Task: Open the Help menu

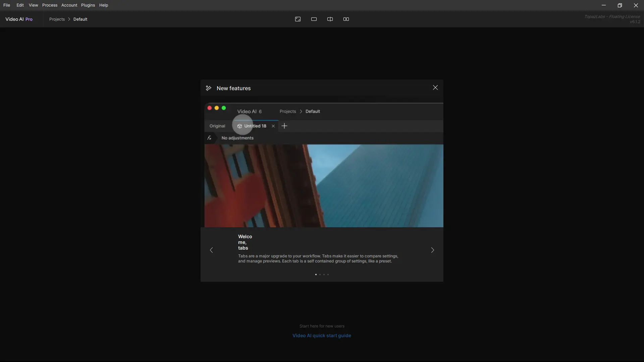Action: tap(104, 5)
